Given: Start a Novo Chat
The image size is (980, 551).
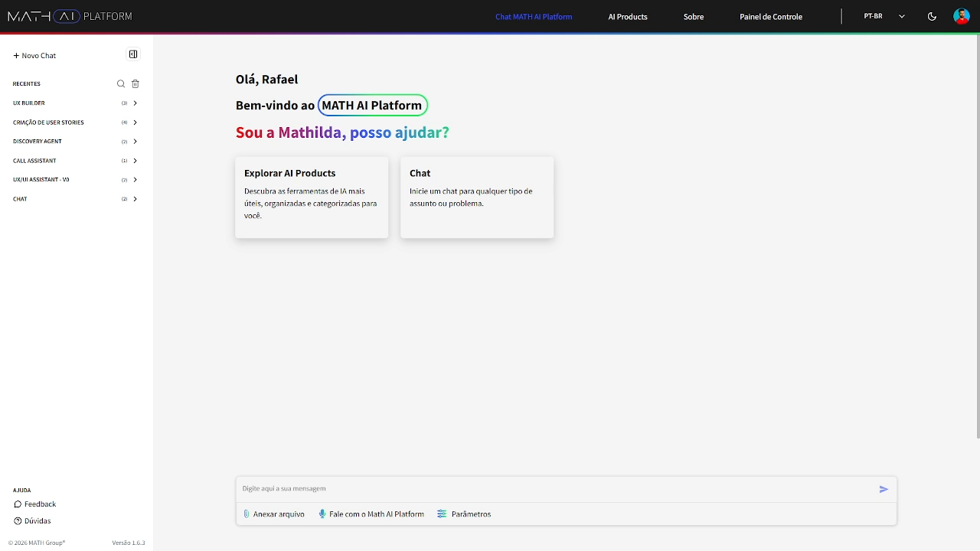Looking at the screenshot, I should tap(34, 56).
